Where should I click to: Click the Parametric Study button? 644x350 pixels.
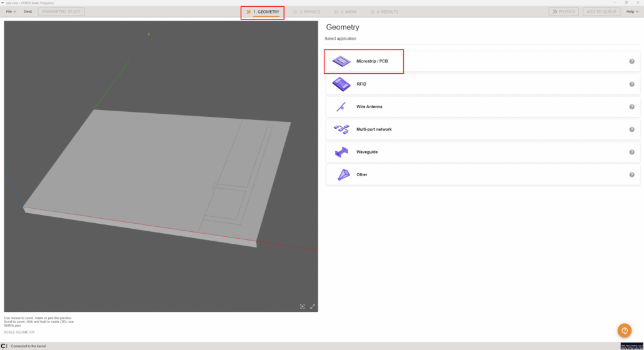pos(61,12)
